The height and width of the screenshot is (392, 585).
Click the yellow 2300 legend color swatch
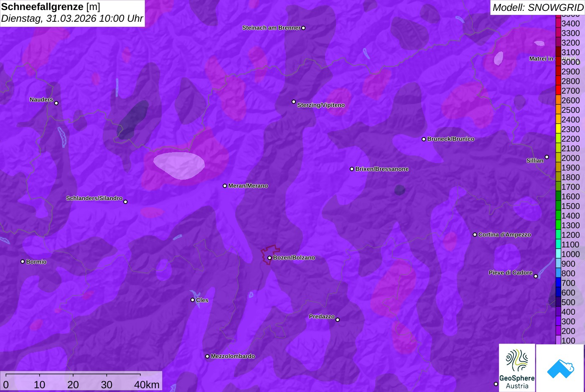pos(558,129)
